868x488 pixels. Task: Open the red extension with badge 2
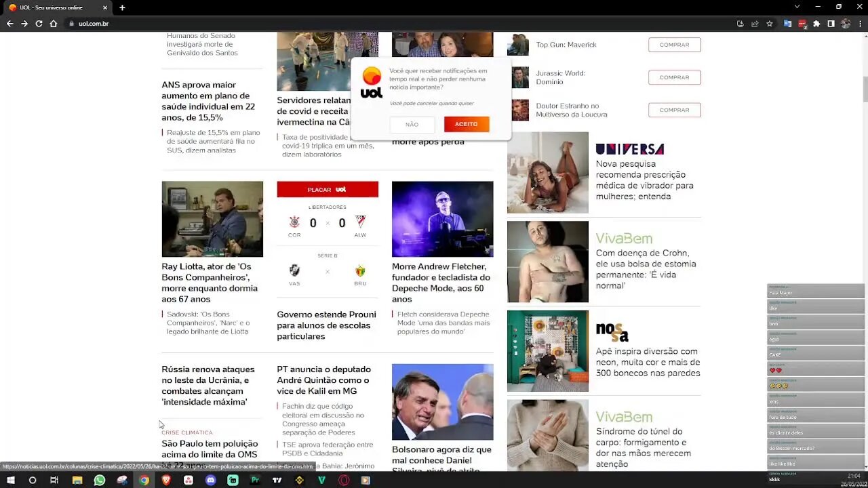[802, 24]
